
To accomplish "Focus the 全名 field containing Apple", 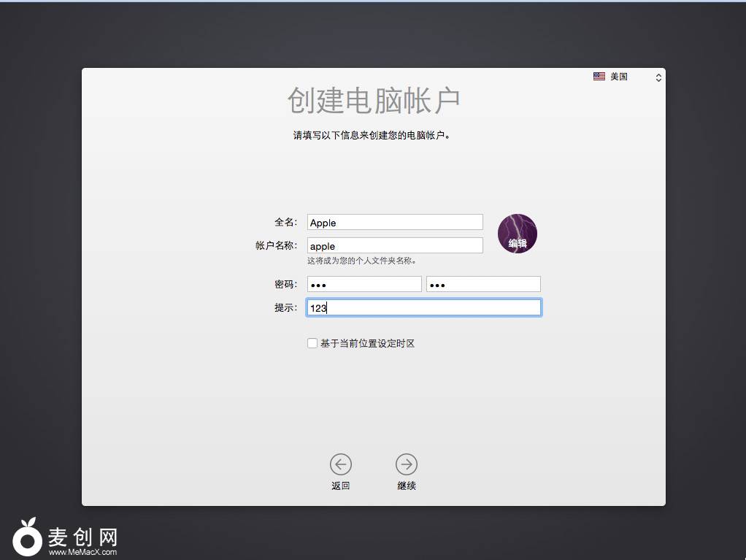I will [x=395, y=222].
